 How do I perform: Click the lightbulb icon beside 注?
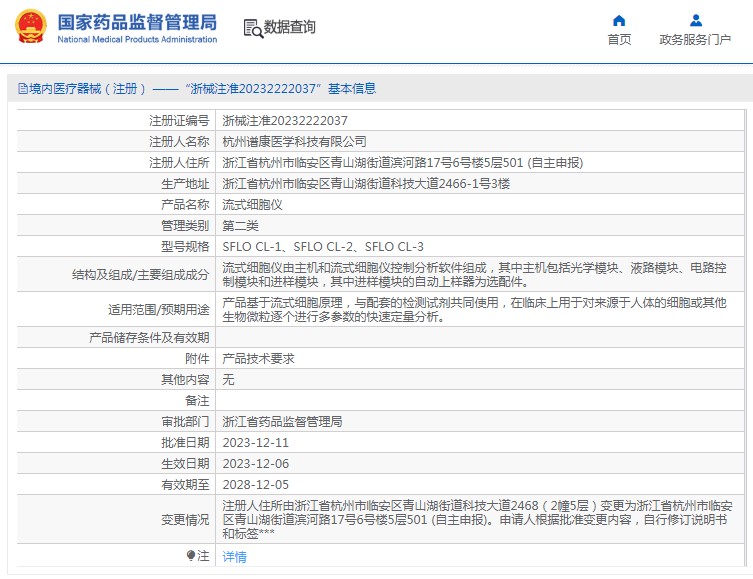[x=191, y=555]
